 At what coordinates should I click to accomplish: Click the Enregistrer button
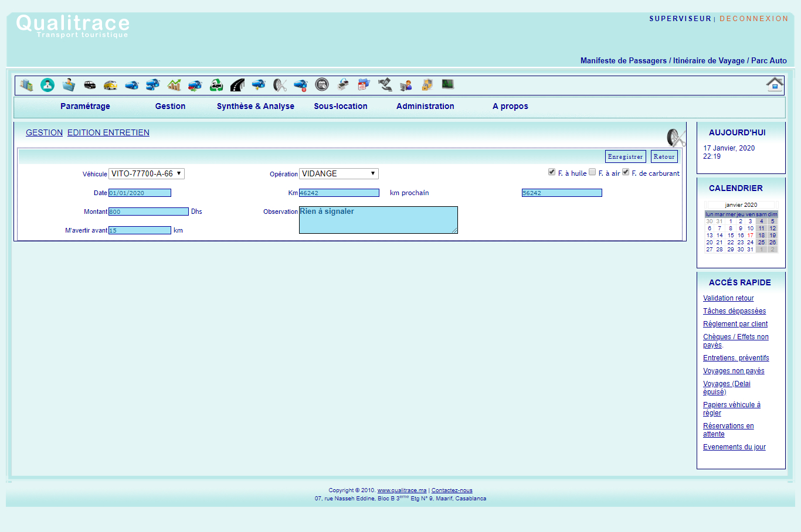click(x=625, y=156)
